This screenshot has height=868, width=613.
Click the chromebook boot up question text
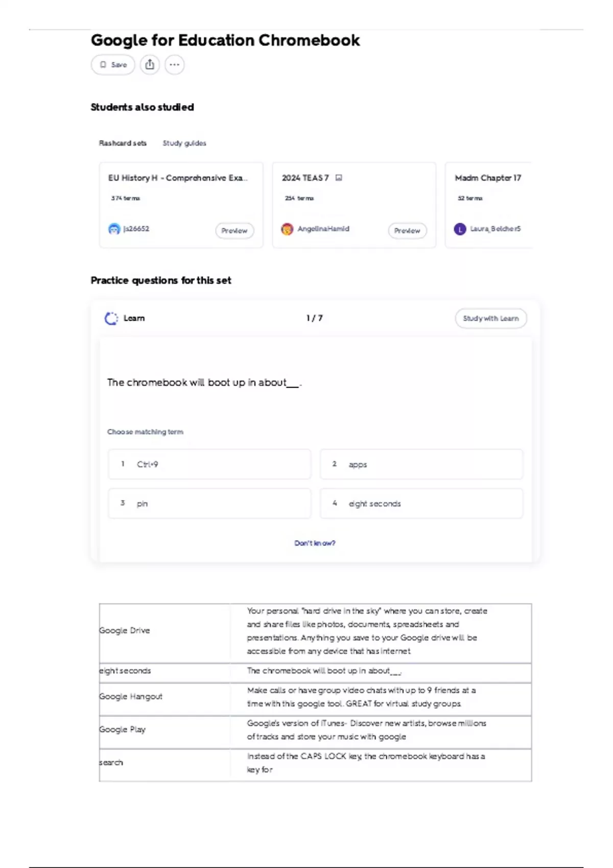point(204,382)
